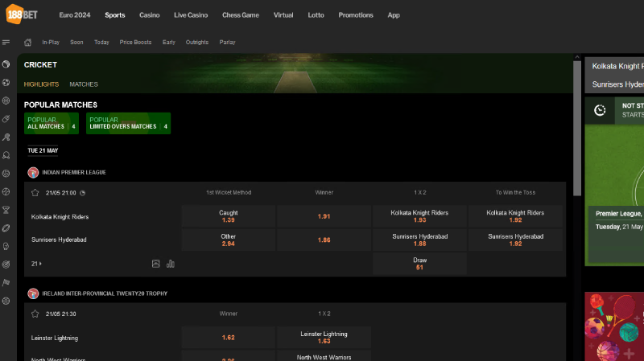The height and width of the screenshot is (361, 644).
Task: Bet on Other wicket method 2.94
Action: click(x=229, y=240)
